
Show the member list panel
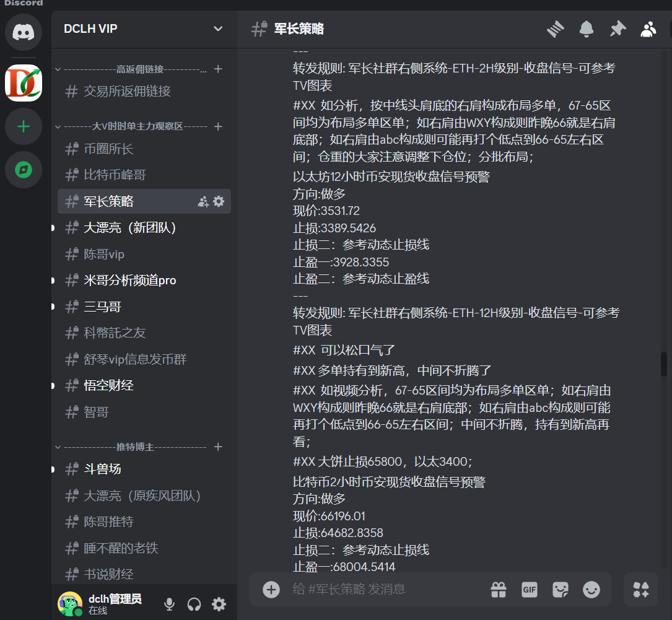point(648,28)
